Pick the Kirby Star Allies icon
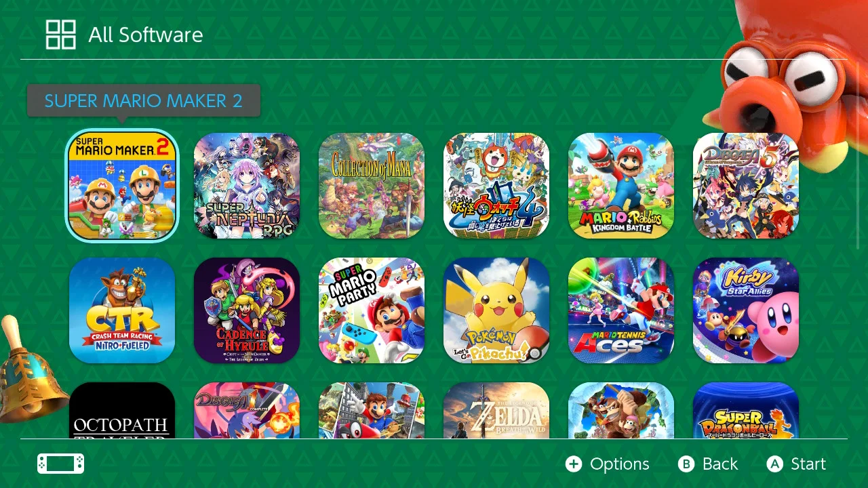Image resolution: width=868 pixels, height=488 pixels. (x=746, y=310)
